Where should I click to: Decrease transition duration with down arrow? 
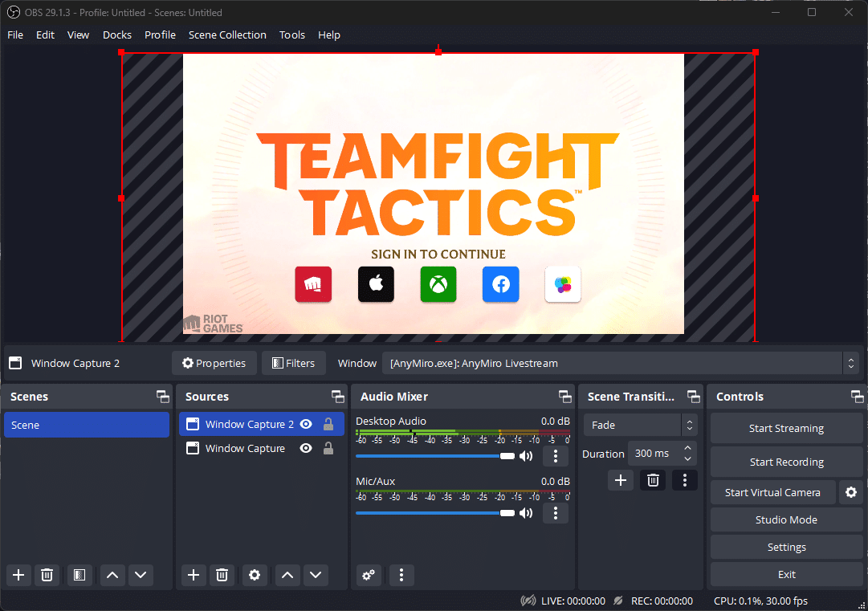[x=687, y=458]
